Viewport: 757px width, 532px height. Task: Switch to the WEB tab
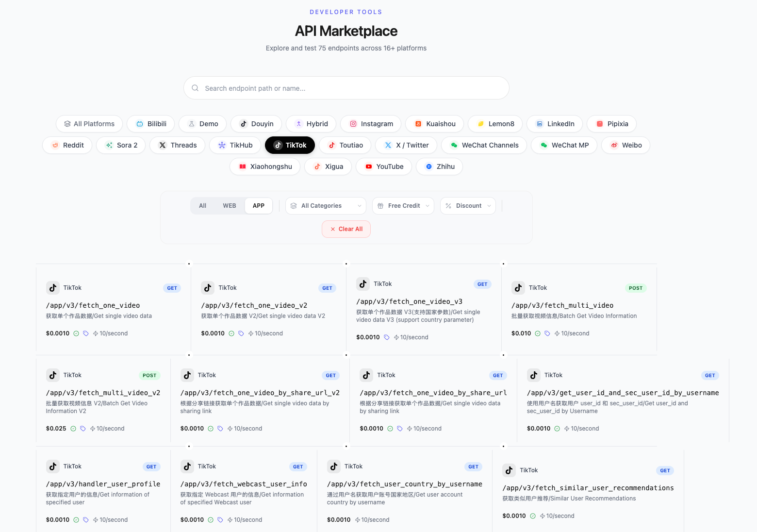pos(229,205)
